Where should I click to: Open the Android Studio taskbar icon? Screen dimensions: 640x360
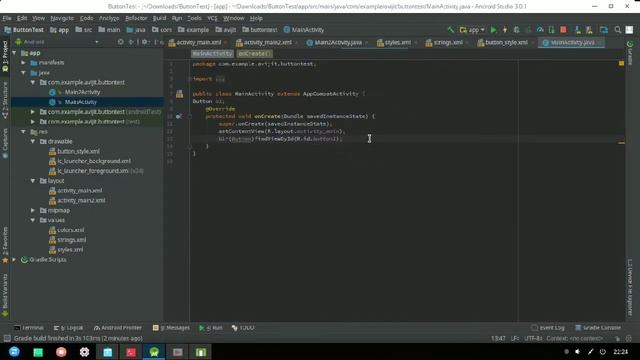tap(154, 352)
